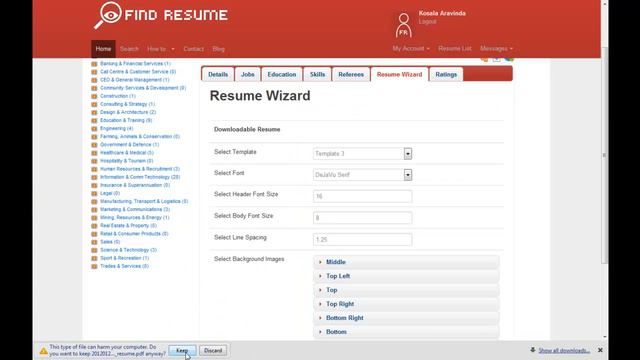Click the folder icon next to Construction
Screen dimensions: 640x360
(x=94, y=96)
